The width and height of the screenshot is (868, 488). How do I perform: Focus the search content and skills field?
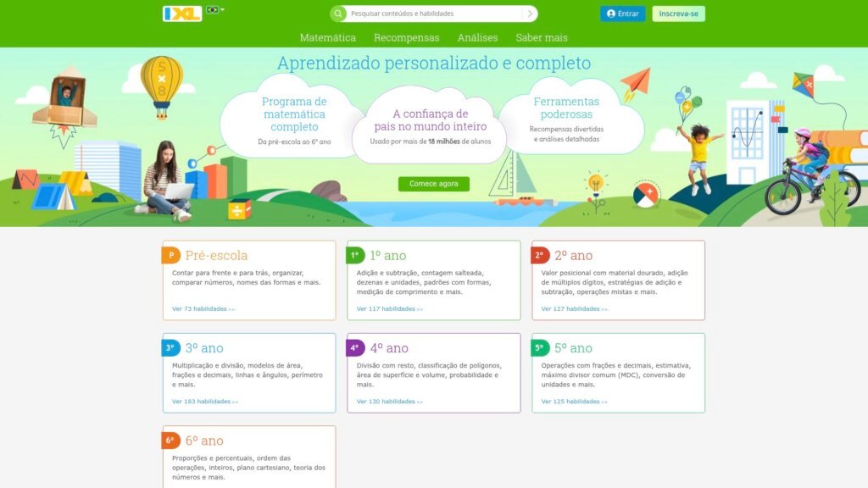[x=434, y=14]
